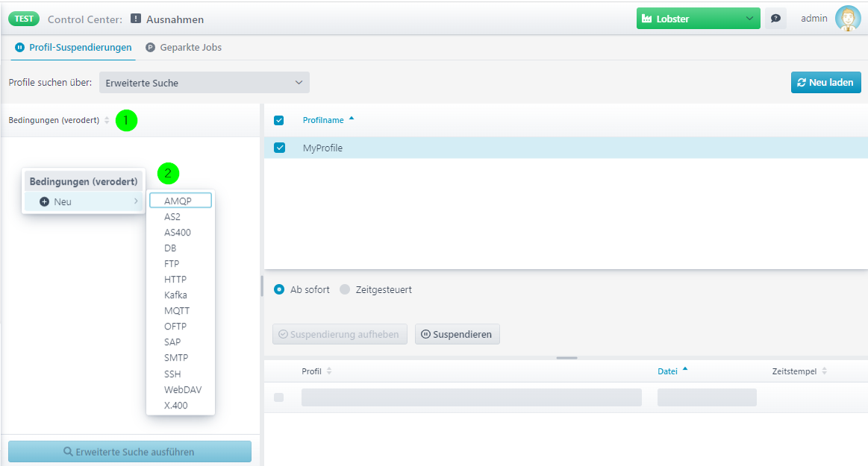
Task: Uncheck the MyProfile row checkbox
Action: 280,148
